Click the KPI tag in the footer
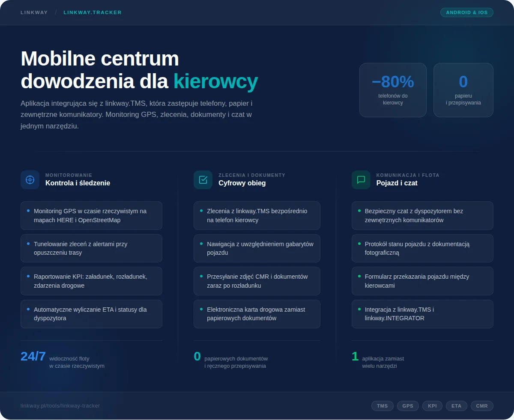Screen dimensions: 514x420 tap(432, 406)
